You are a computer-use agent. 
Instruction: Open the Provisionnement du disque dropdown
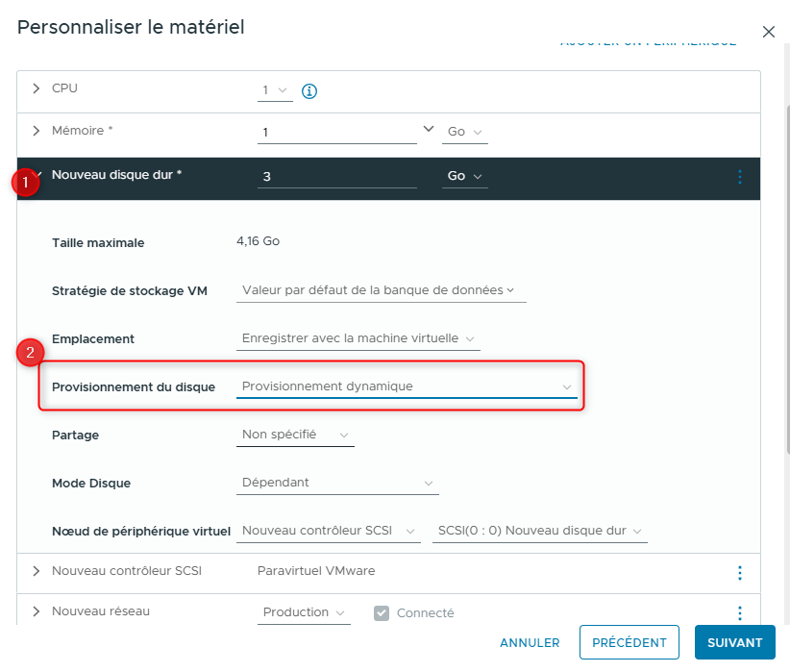coord(406,386)
